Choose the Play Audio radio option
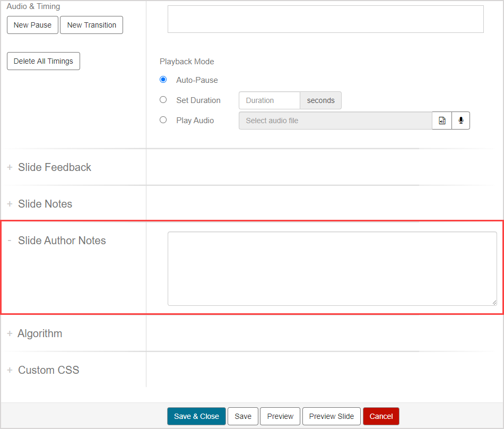The image size is (504, 429). (x=163, y=120)
